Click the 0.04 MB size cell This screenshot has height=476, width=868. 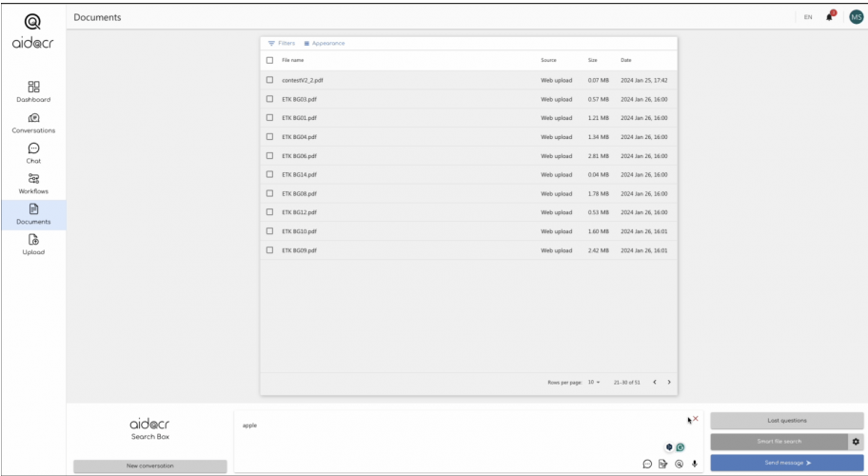[598, 175]
